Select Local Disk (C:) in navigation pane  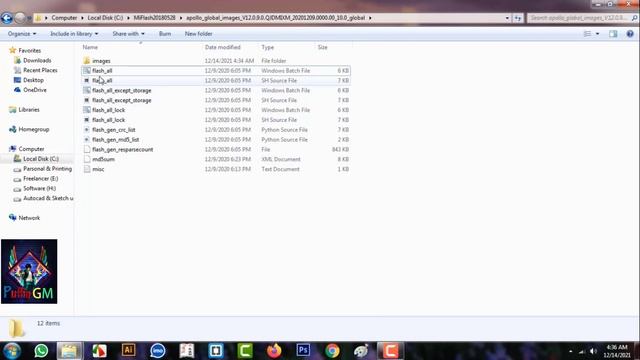pos(41,159)
